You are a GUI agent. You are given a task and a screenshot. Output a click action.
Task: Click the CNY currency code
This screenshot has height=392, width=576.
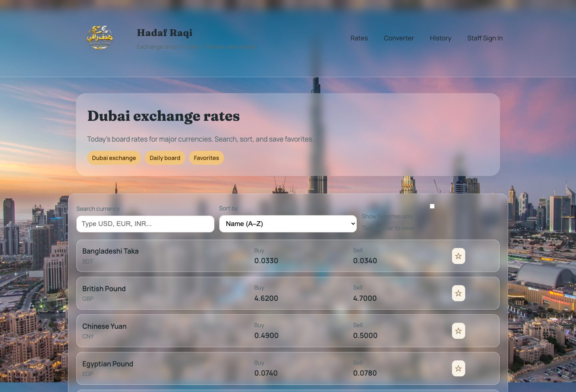click(88, 336)
